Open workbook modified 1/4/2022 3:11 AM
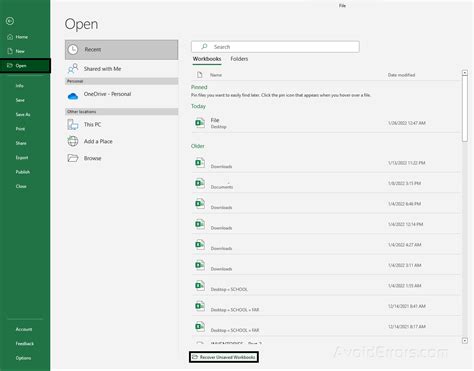 [326, 265]
